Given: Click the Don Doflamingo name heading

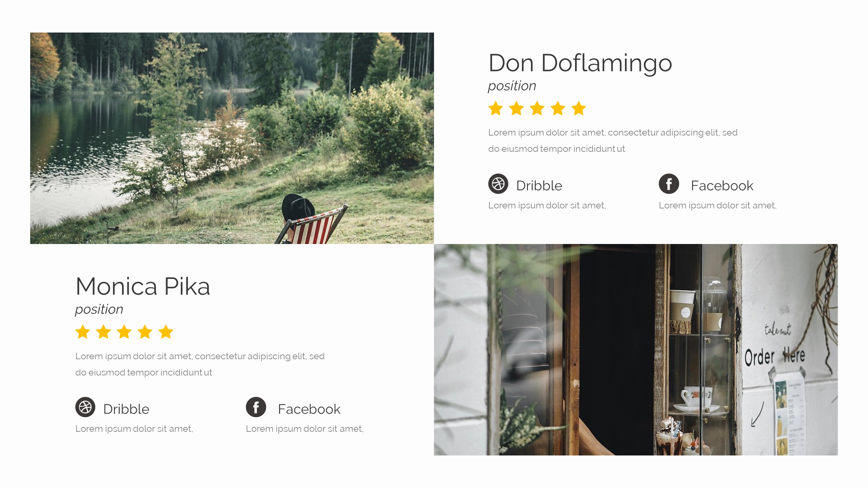Looking at the screenshot, I should (x=580, y=63).
